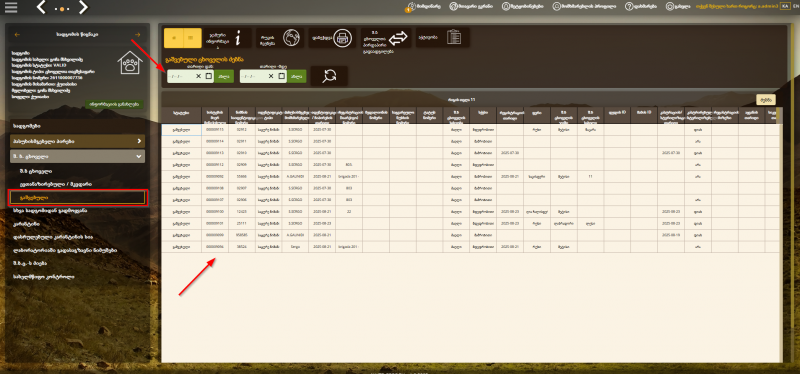The height and width of the screenshot is (374, 800).
Task: Select table cell 55988
Action: pos(242,176)
